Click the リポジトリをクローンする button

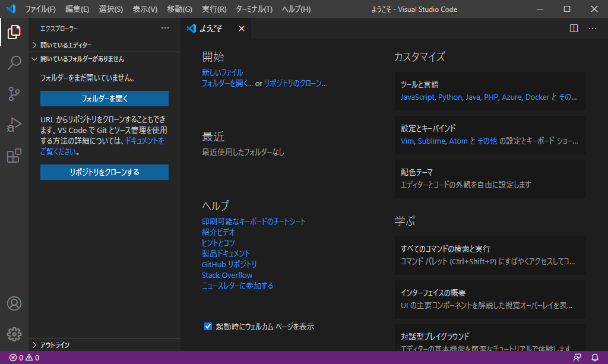(x=104, y=172)
